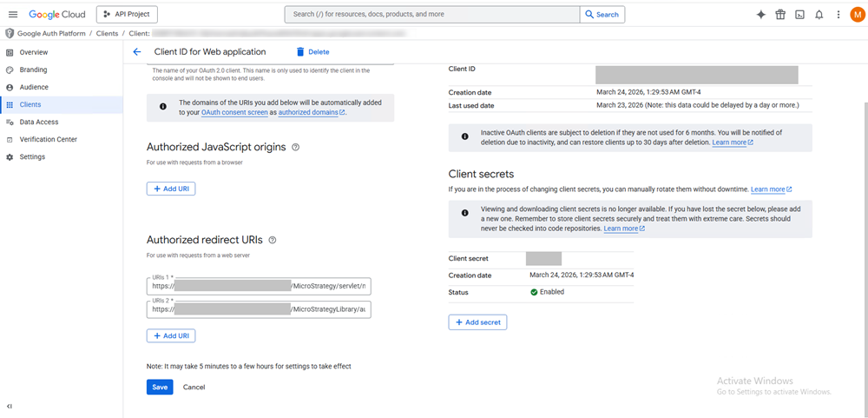
Task: Activate Cloud Shell terminal icon
Action: pos(799,15)
